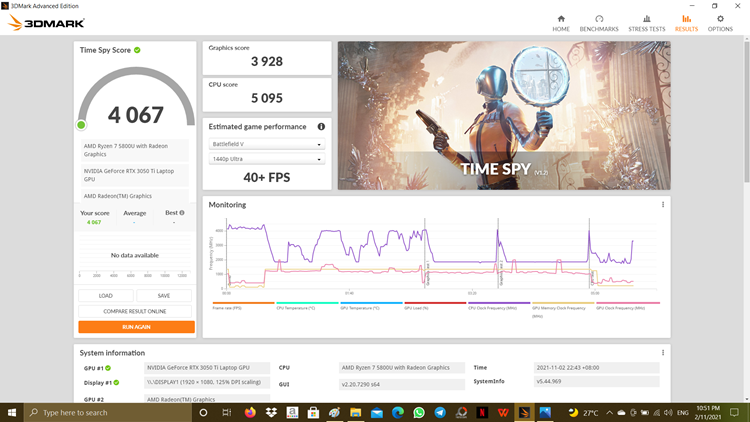Click the Graphics score 3 928 value
This screenshot has width=750, height=422.
pyautogui.click(x=267, y=61)
